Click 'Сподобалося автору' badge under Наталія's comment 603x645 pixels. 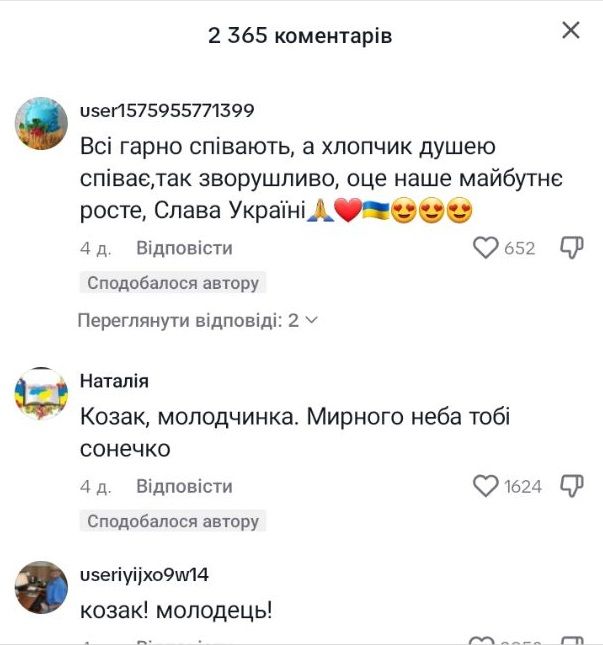[173, 521]
